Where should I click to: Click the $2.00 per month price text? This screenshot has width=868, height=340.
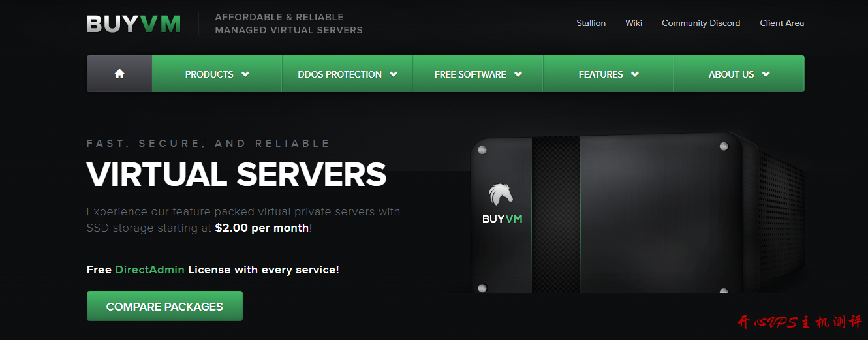pos(262,228)
